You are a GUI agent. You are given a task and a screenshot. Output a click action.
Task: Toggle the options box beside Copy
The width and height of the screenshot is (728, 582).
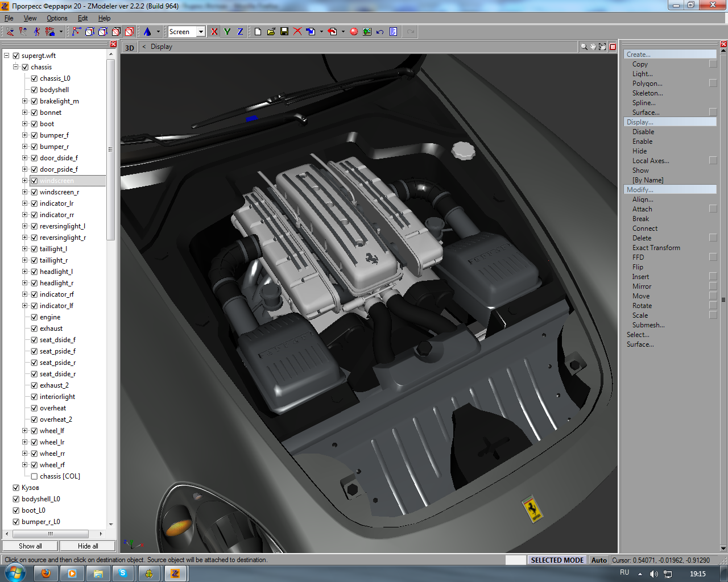tap(713, 64)
